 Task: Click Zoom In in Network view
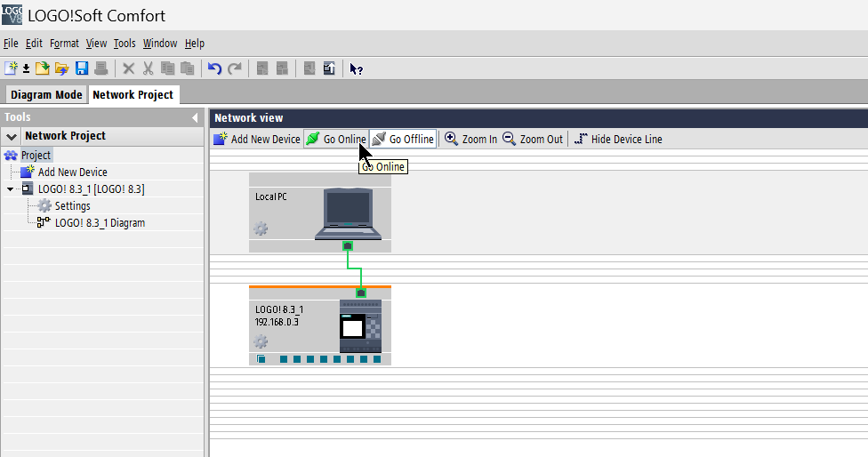[471, 139]
